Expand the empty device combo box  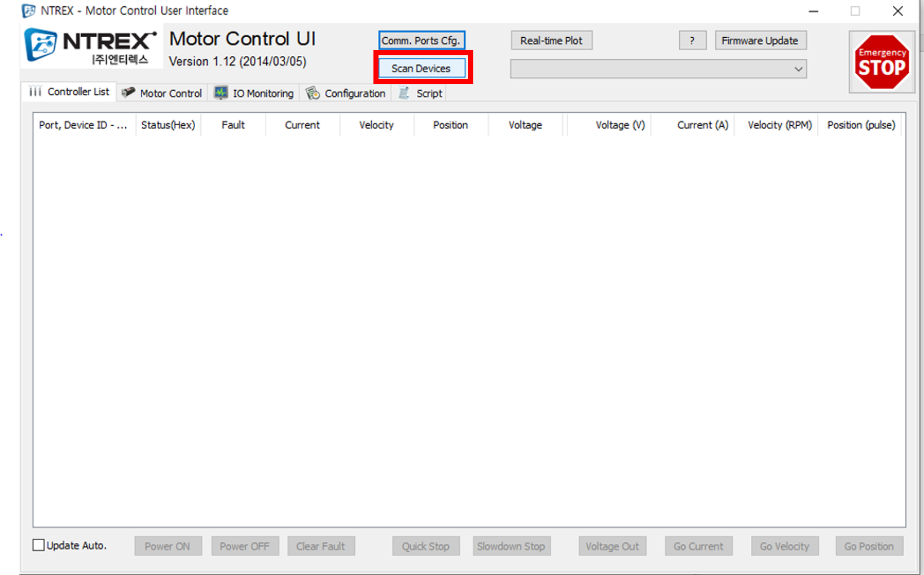coord(658,69)
